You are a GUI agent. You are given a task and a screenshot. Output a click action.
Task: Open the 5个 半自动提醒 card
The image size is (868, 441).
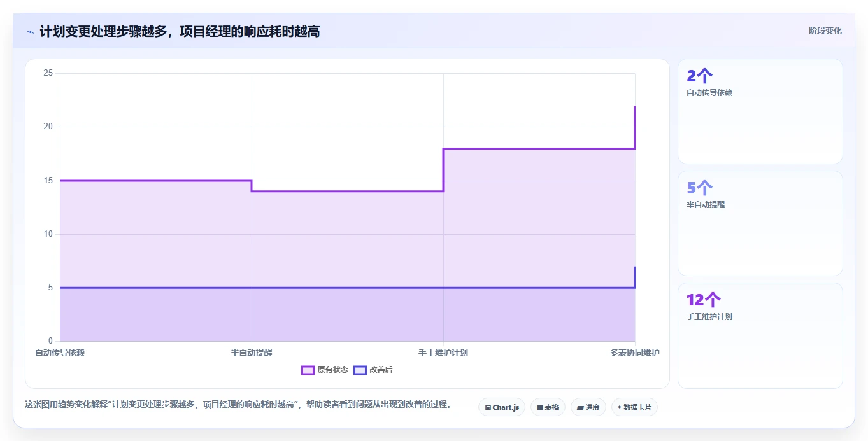[x=760, y=223]
